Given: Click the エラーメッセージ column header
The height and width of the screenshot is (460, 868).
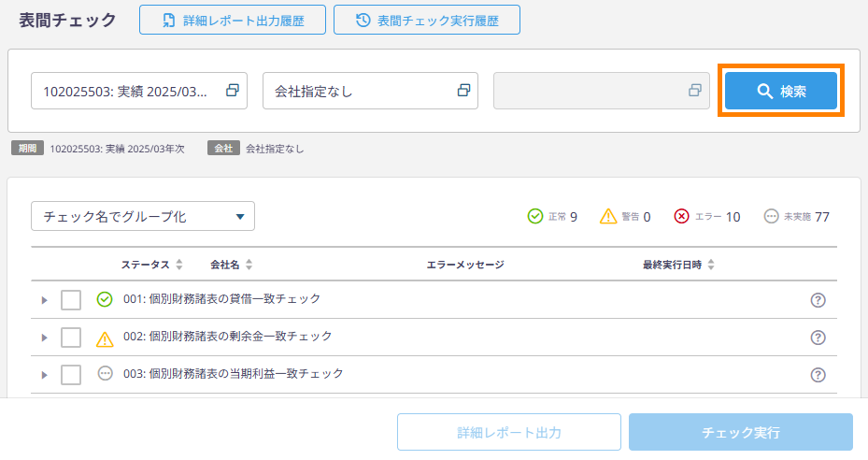Looking at the screenshot, I should pyautogui.click(x=465, y=265).
